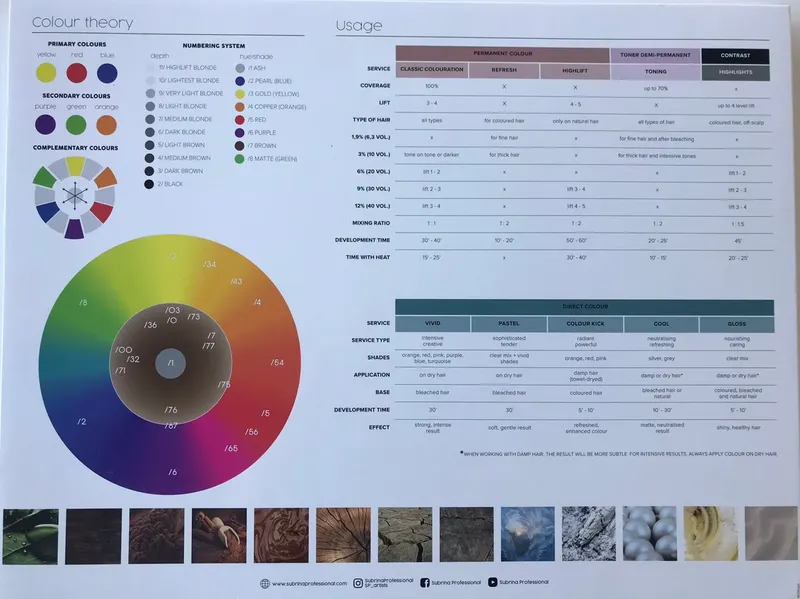
Task: Open the www.subrinaprofessional.com link
Action: coord(309,583)
